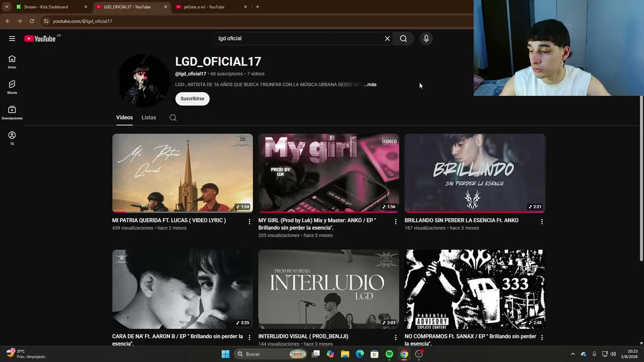Clear the search box text

pyautogui.click(x=387, y=39)
